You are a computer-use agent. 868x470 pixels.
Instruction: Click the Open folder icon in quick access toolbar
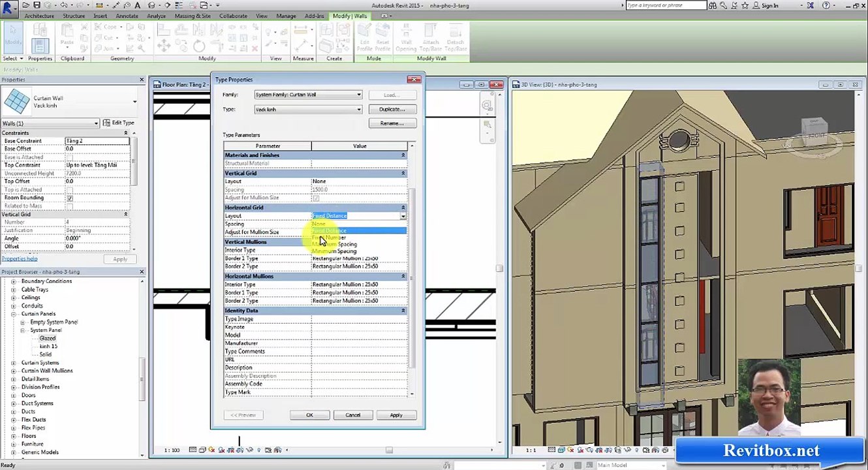pyautogui.click(x=26, y=5)
